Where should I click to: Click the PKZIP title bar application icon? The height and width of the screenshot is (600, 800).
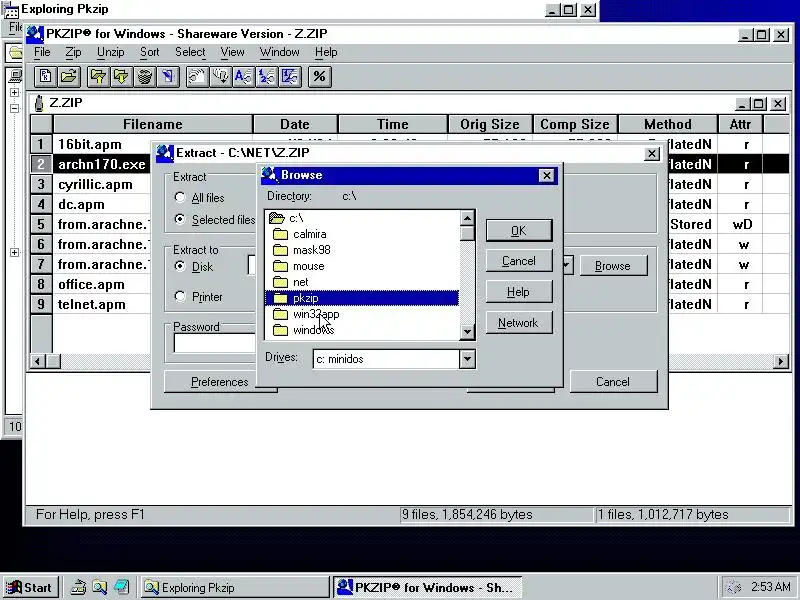[35, 34]
